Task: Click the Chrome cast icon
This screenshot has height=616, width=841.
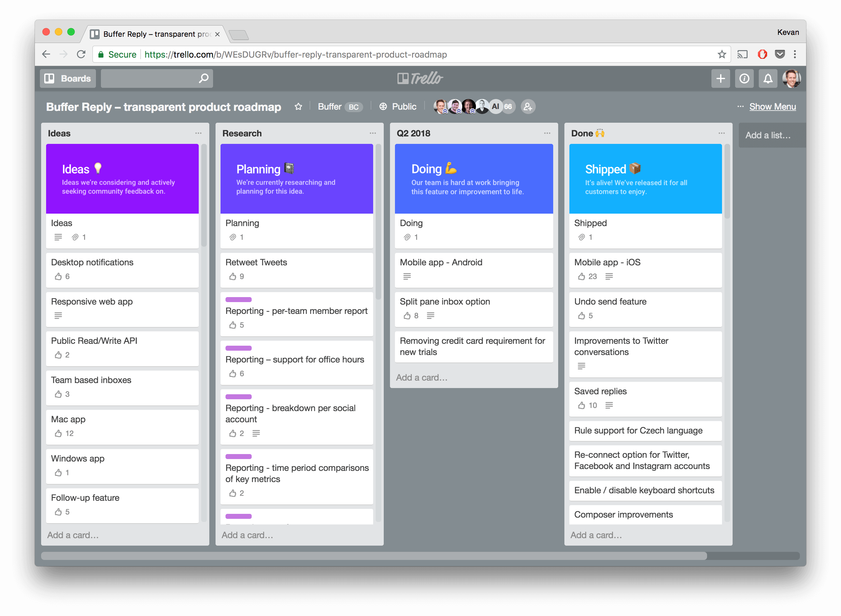Action: click(x=742, y=54)
